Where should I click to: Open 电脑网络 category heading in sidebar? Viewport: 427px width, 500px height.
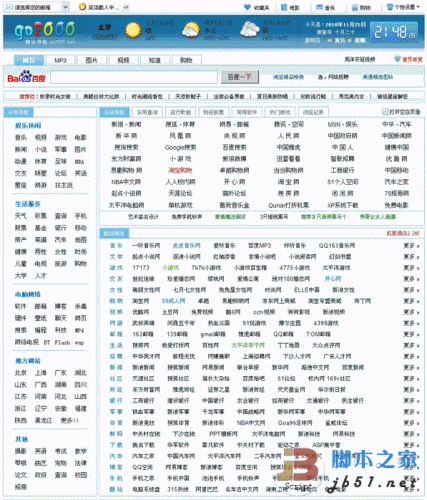point(28,294)
